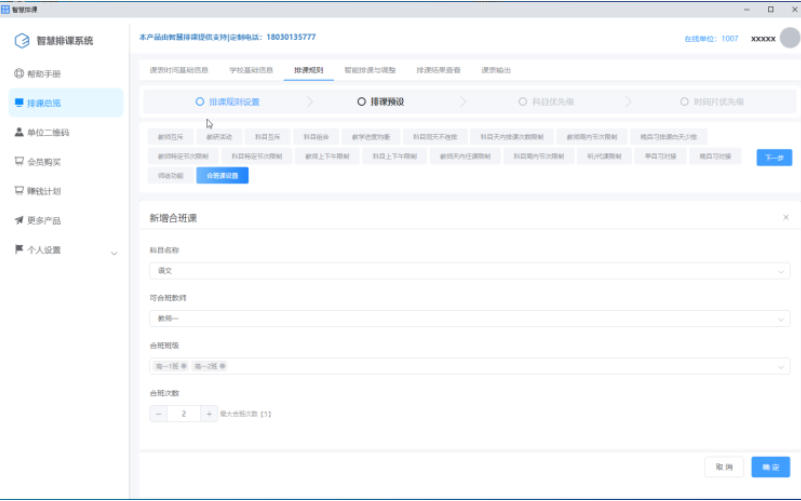The height and width of the screenshot is (501, 801).
Task: Remove the 高一1班 tag
Action: click(x=184, y=367)
